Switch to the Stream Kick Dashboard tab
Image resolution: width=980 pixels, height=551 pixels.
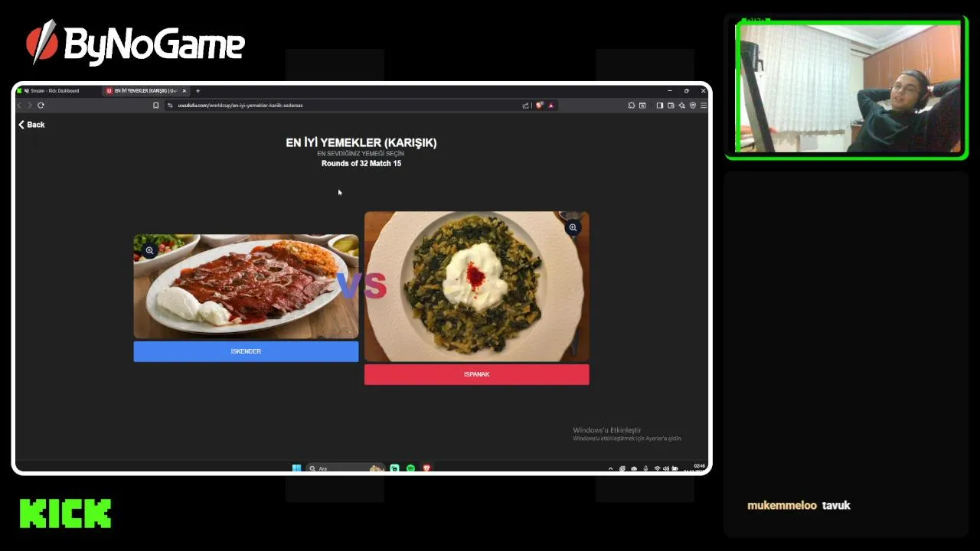[55, 90]
